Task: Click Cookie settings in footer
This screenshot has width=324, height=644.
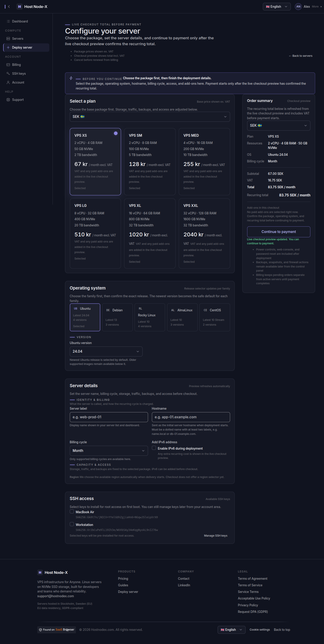Action: (260, 630)
